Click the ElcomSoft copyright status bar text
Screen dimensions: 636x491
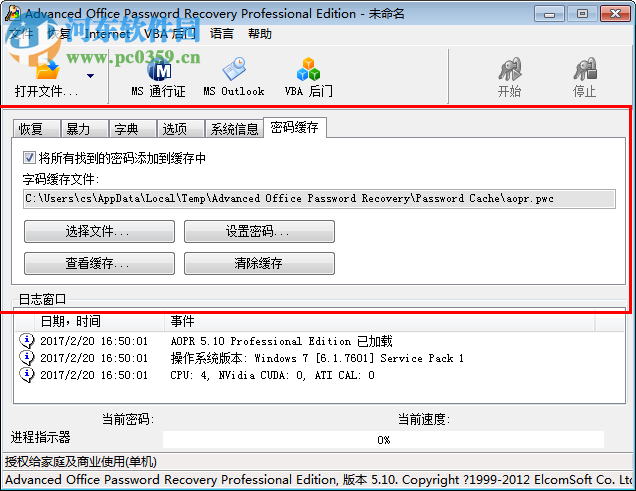(319, 480)
